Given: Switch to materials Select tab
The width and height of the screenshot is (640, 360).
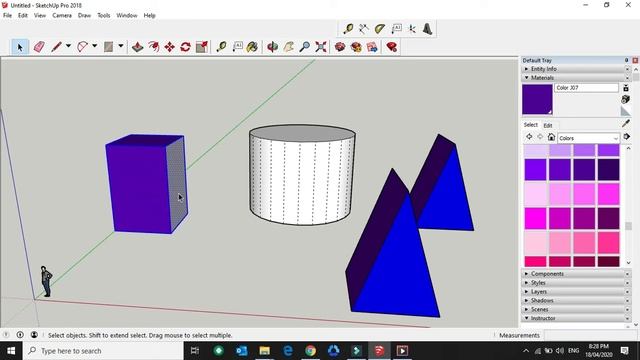Looking at the screenshot, I should 531,125.
